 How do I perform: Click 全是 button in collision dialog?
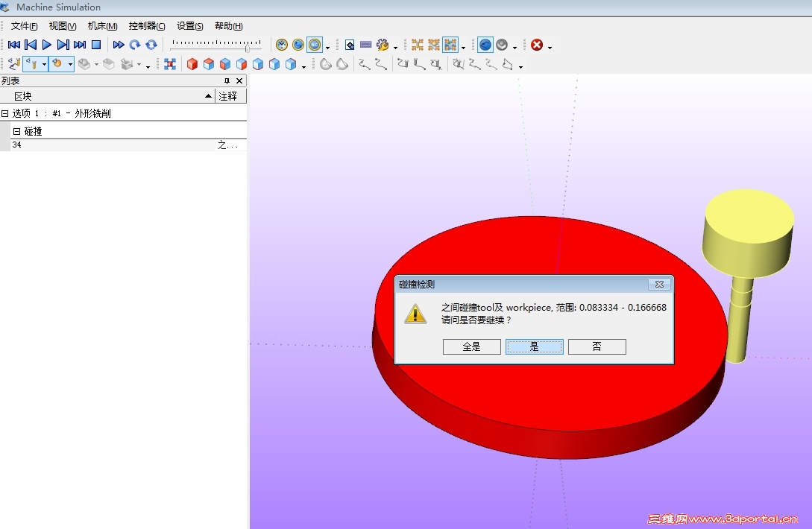(x=472, y=346)
